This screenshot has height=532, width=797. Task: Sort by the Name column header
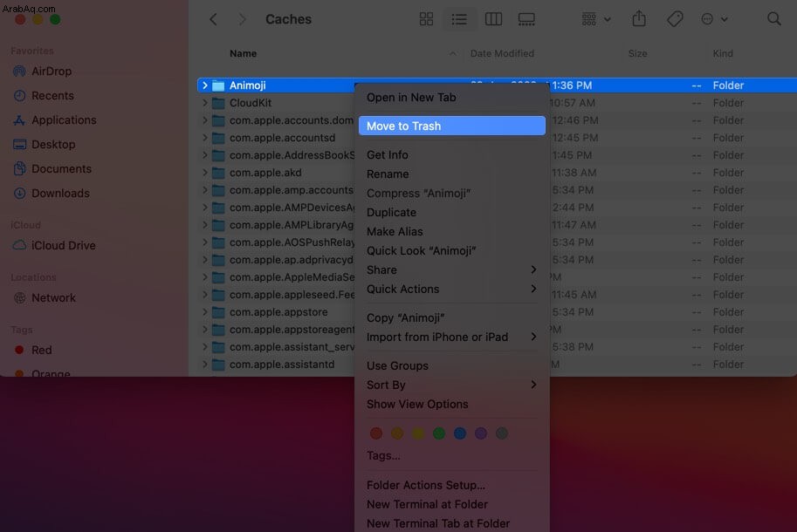[x=243, y=53]
